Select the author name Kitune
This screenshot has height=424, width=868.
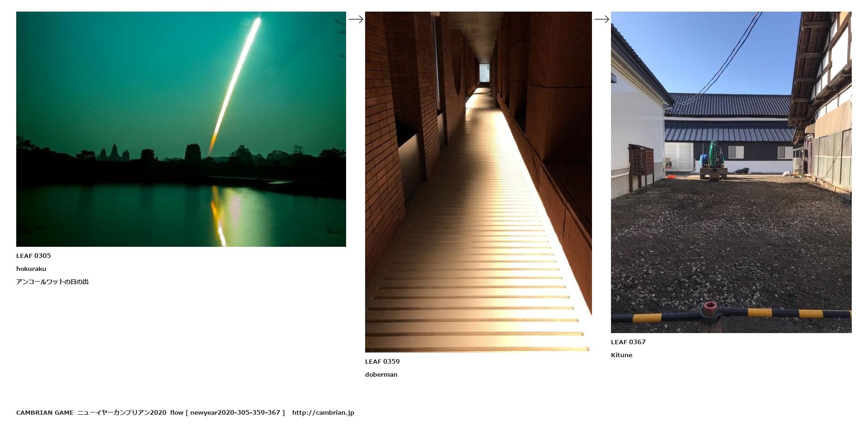pos(622,355)
